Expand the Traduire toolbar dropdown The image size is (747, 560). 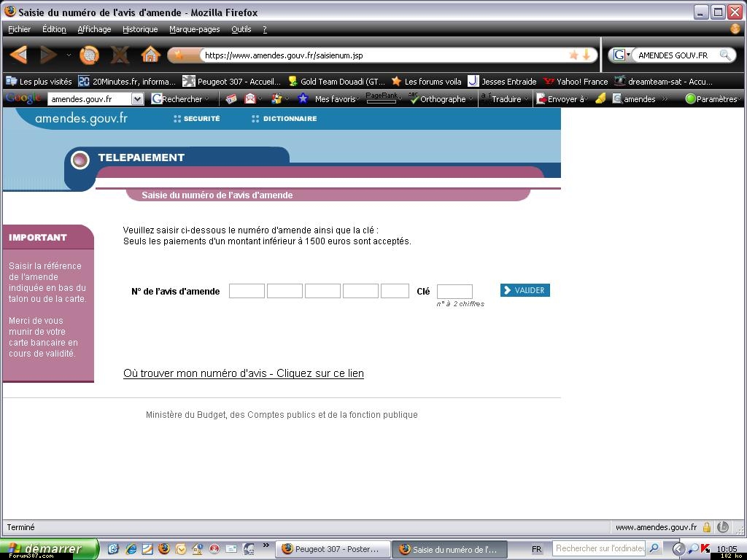click(509, 99)
